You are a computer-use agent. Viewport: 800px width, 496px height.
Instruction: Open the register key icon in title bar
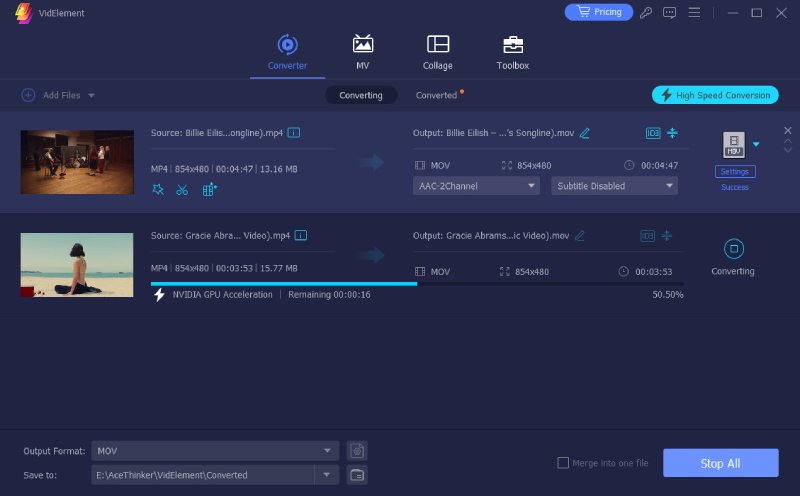coord(646,12)
